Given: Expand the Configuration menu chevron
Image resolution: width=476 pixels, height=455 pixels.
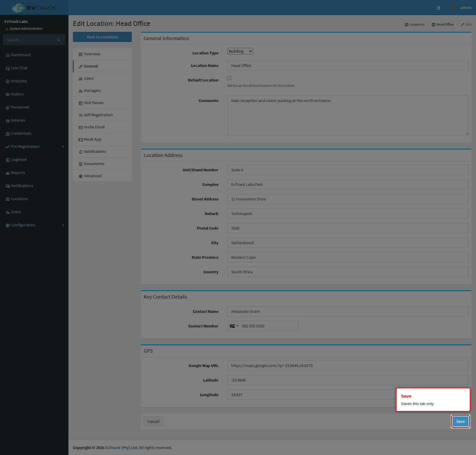Looking at the screenshot, I should [63, 225].
